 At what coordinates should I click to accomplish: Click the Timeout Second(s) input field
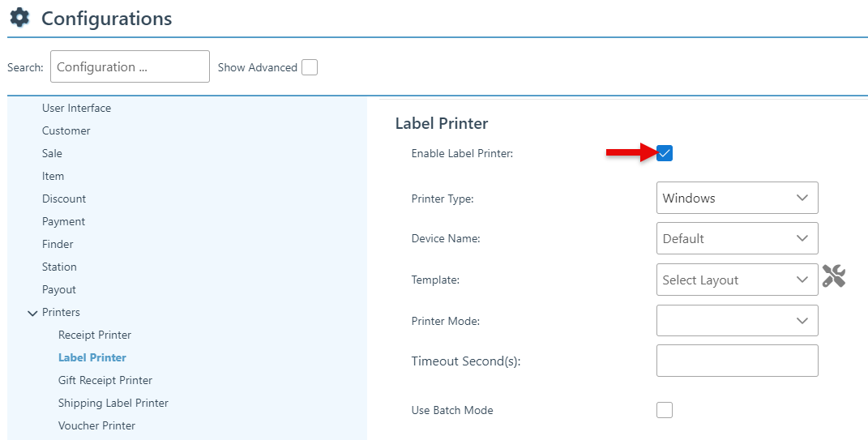[x=737, y=361]
